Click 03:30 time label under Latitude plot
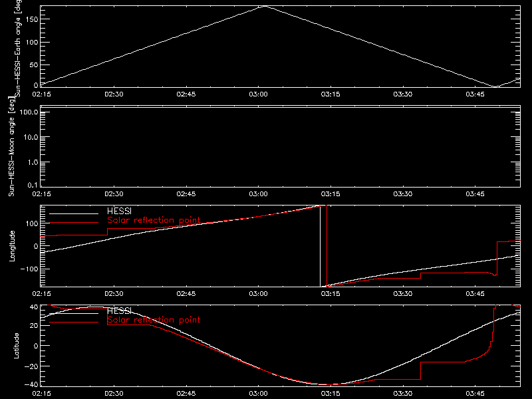The height and width of the screenshot is (399, 532). 403,393
